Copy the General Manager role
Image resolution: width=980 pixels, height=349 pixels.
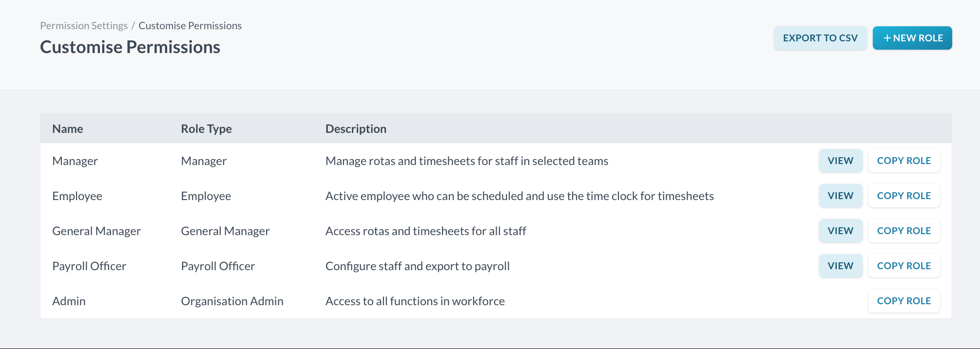point(903,231)
